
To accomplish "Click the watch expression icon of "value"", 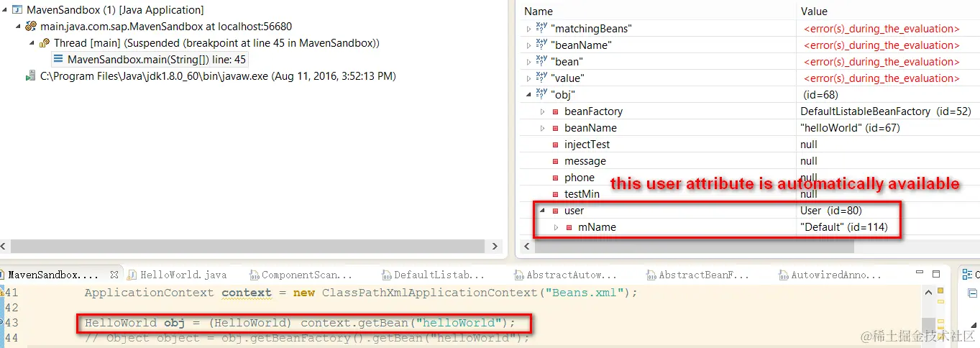I will tap(541, 78).
